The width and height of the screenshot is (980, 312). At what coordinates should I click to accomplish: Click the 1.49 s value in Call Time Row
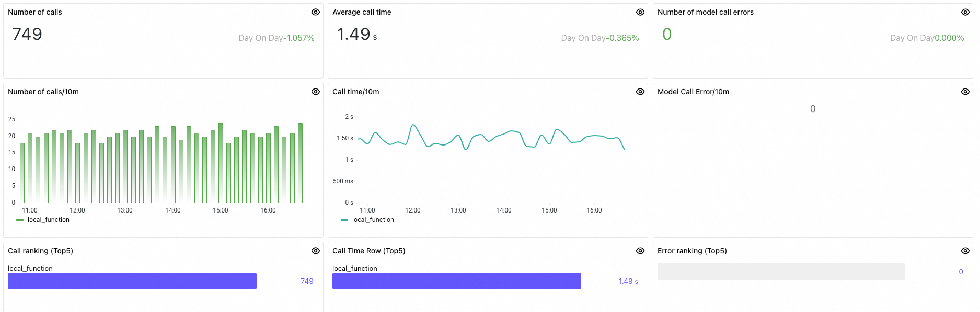(628, 281)
